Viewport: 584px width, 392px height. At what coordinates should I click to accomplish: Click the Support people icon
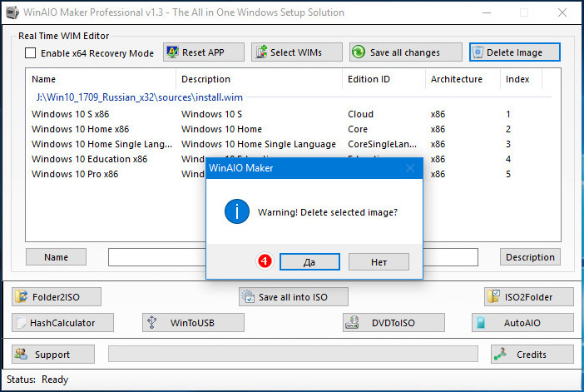click(x=21, y=354)
